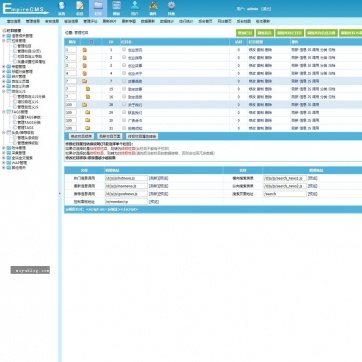
Task: Open 网站首页 in the secondary menu bar
Action: 225,21
